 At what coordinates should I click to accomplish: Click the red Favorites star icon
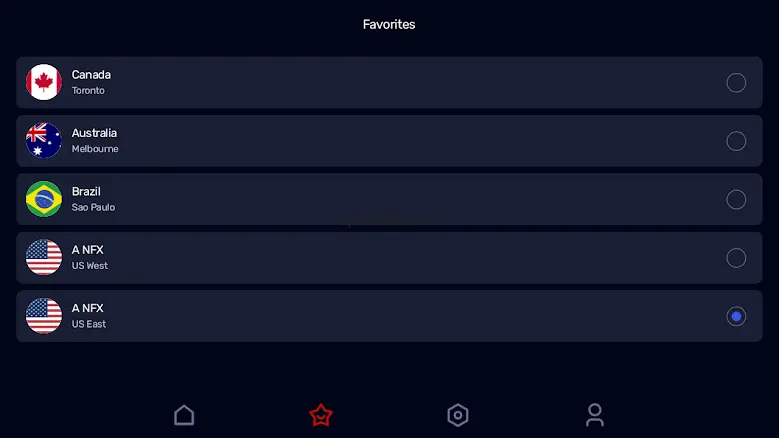point(321,415)
